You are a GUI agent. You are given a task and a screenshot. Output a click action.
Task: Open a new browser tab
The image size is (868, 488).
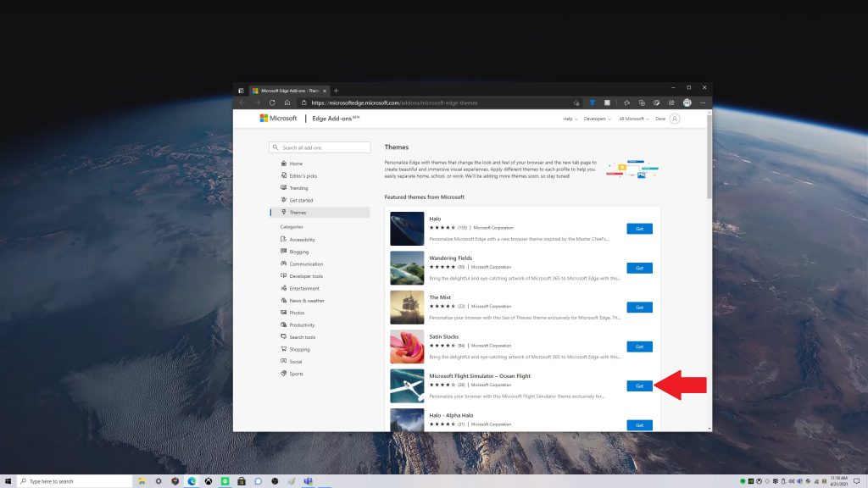click(x=336, y=91)
